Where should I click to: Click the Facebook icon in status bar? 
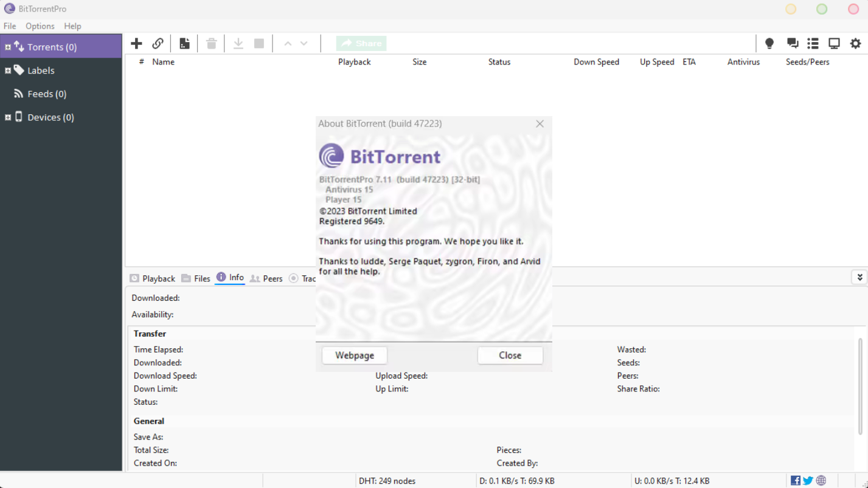click(x=796, y=481)
